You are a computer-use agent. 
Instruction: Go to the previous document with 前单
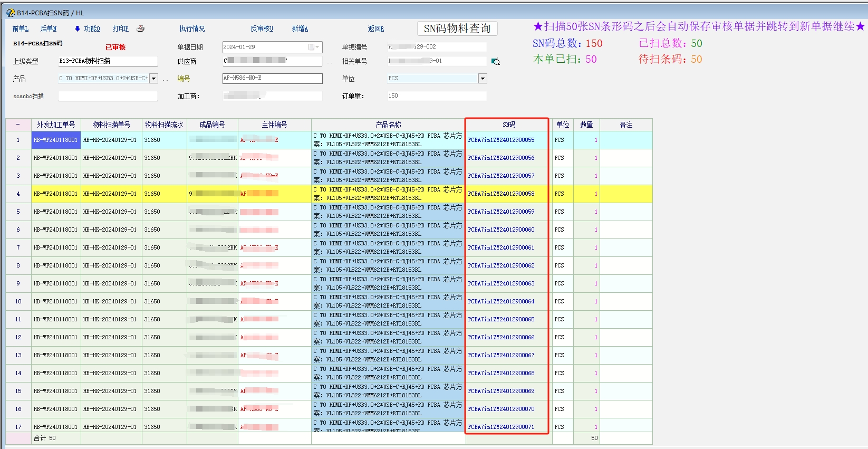21,28
